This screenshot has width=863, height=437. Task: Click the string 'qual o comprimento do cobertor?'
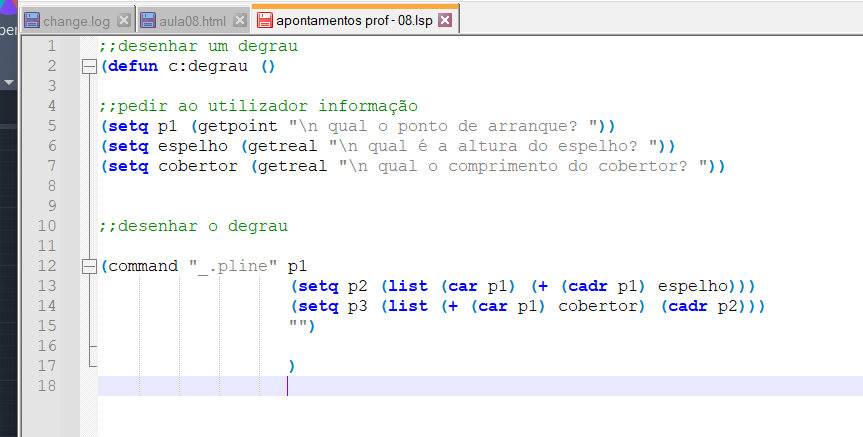coord(532,166)
